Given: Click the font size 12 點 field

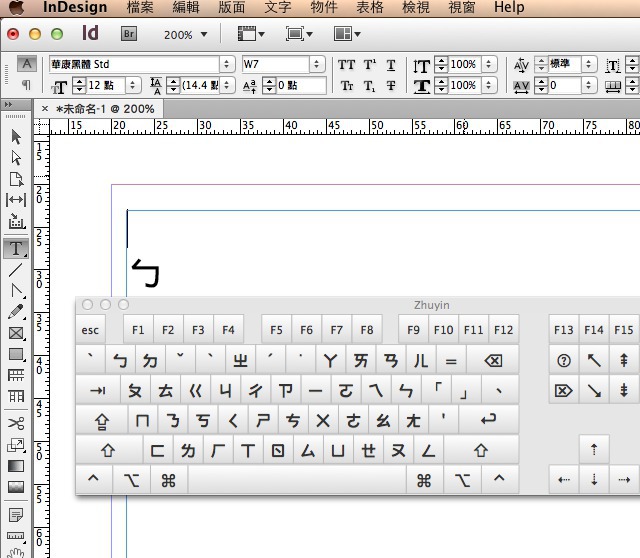Looking at the screenshot, I should click(106, 85).
